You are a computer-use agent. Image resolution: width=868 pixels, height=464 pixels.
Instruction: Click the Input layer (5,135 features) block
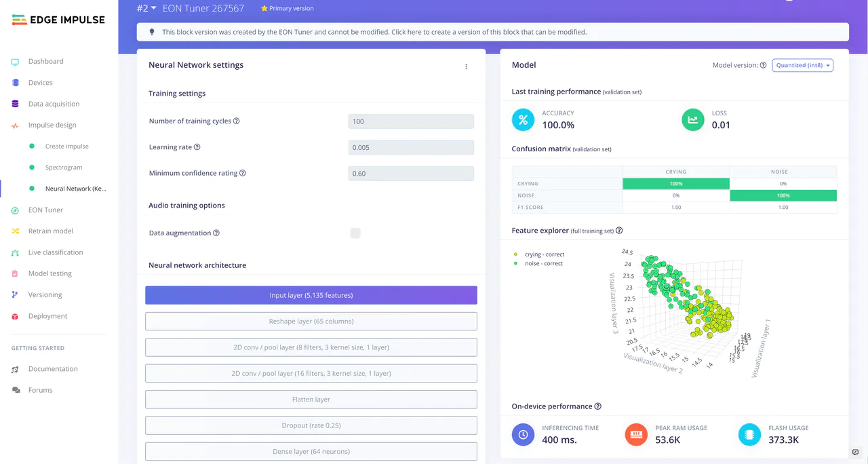point(311,295)
